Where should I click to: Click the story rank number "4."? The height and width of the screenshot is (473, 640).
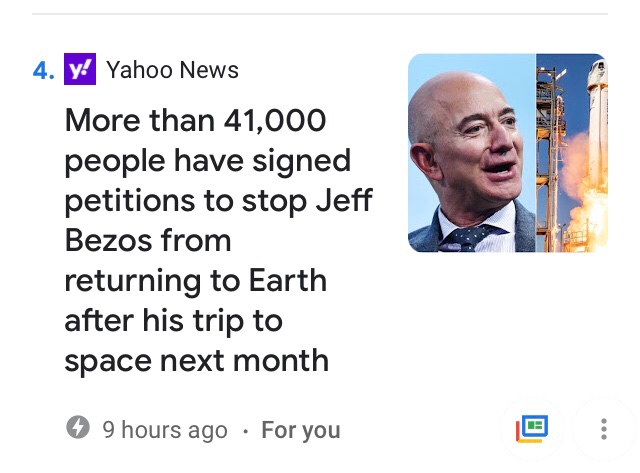pos(43,70)
